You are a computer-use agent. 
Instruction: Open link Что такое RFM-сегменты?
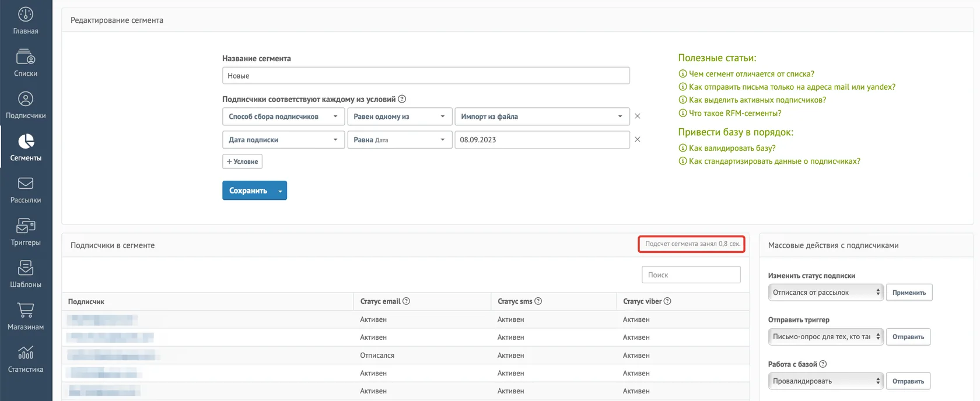pyautogui.click(x=735, y=113)
